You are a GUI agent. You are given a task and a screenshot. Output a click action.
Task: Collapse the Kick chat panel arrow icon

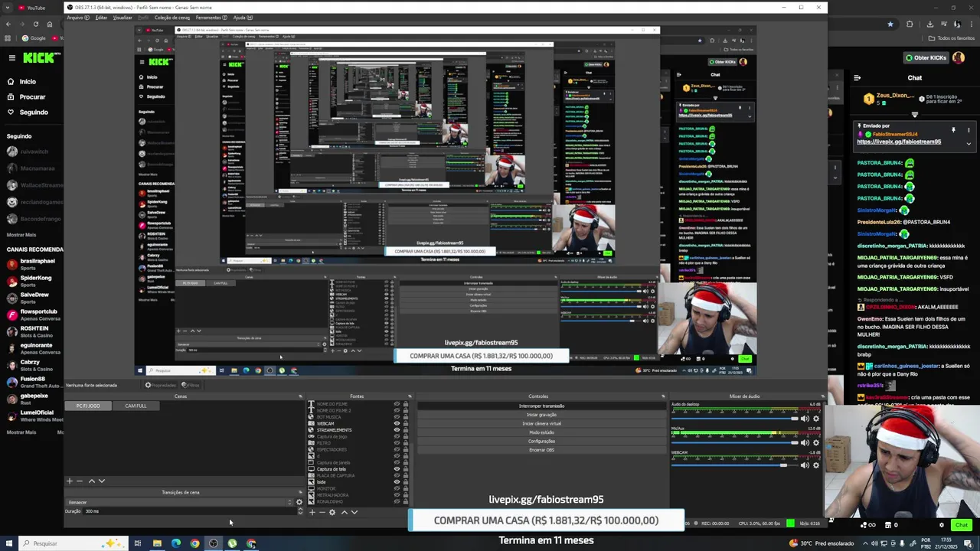pyautogui.click(x=857, y=77)
